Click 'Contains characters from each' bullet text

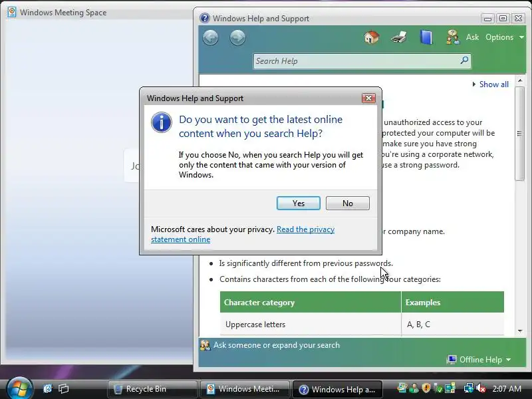click(x=330, y=279)
